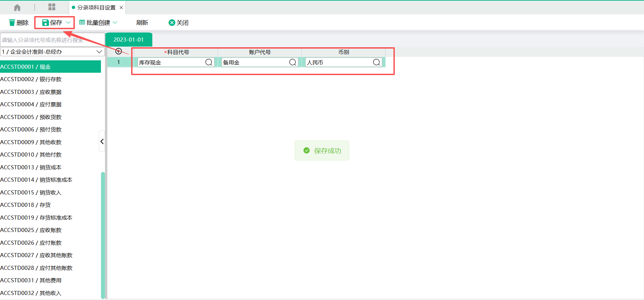Viewport: 644px width, 300px height.
Task: Select ACCSTD0014 / 销货标准成本
Action: click(50, 180)
